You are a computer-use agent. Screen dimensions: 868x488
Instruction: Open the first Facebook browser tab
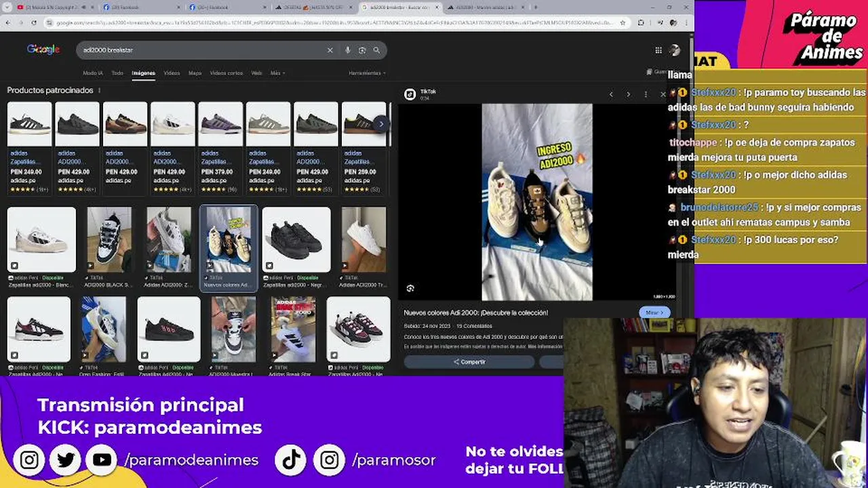pyautogui.click(x=140, y=7)
